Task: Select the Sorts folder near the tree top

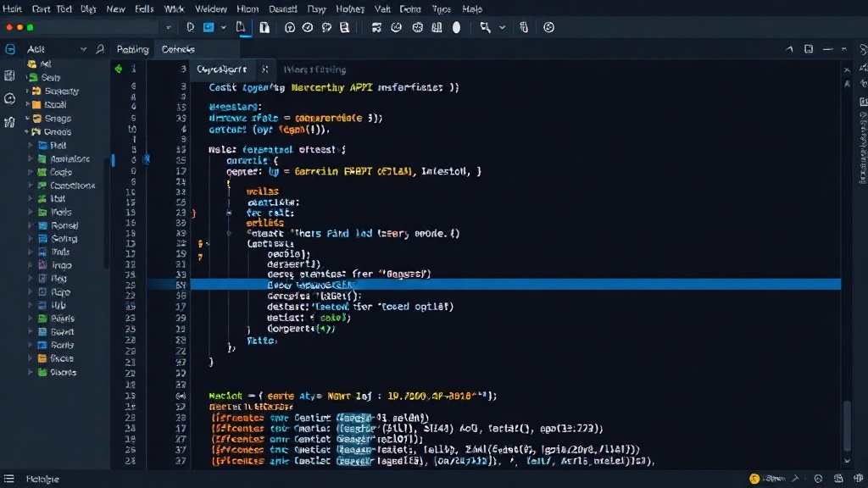Action: tap(44, 77)
